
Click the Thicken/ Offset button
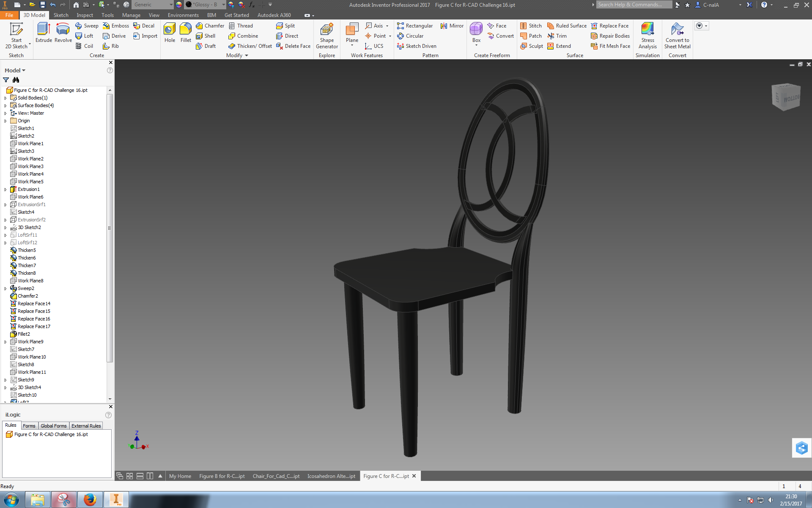pyautogui.click(x=250, y=46)
